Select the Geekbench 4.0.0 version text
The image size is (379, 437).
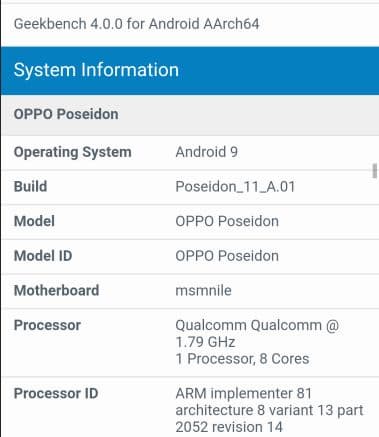coord(136,24)
